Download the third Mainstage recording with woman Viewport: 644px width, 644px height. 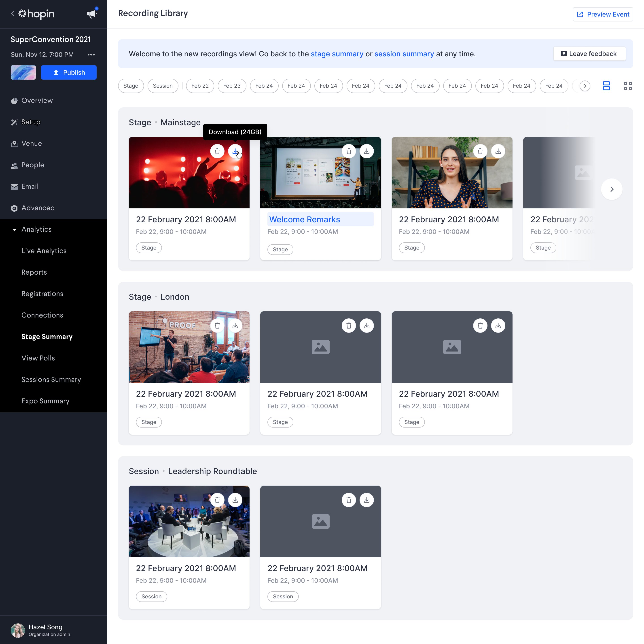(498, 151)
